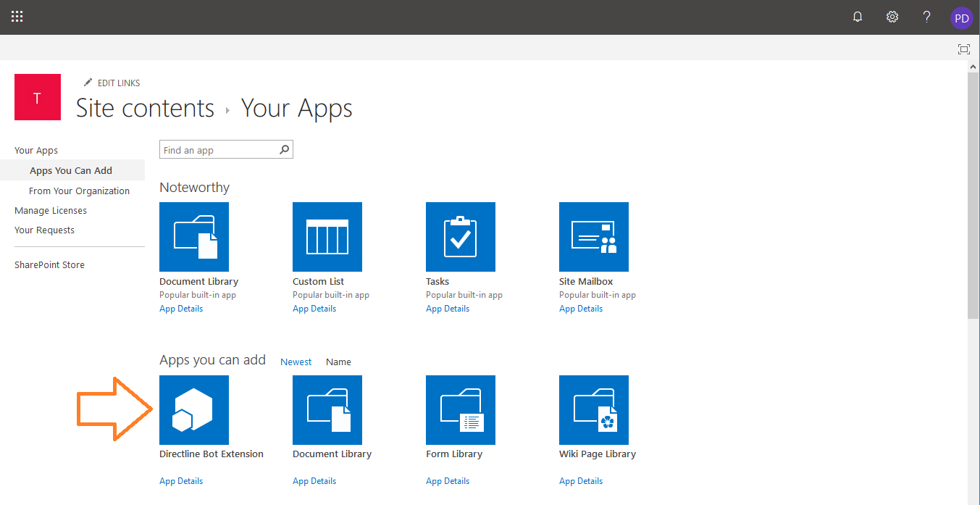Open App Details for Tasks

pos(448,309)
